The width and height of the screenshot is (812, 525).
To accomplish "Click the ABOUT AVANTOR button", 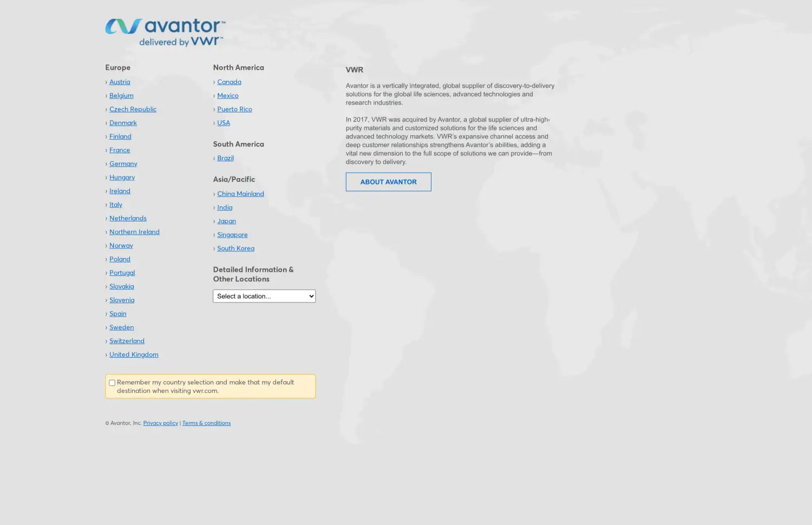I will click(388, 181).
